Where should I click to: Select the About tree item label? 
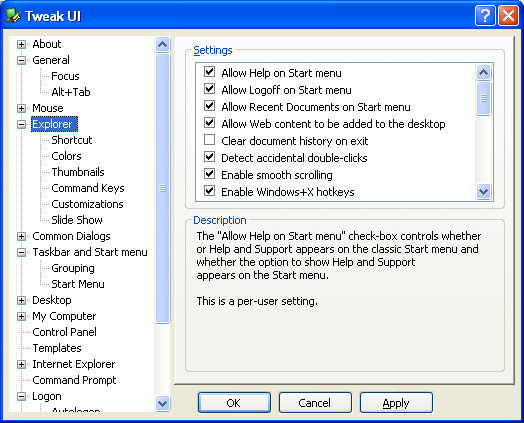47,44
